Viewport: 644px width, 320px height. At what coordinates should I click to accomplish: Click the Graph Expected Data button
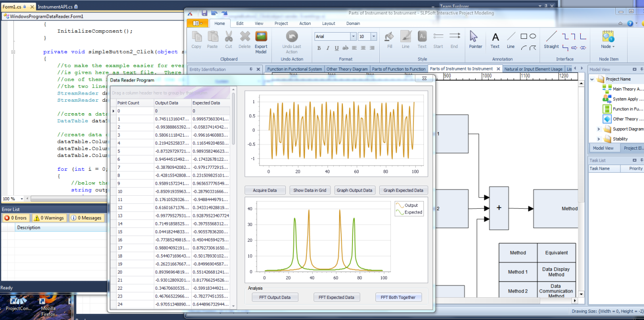coord(403,190)
